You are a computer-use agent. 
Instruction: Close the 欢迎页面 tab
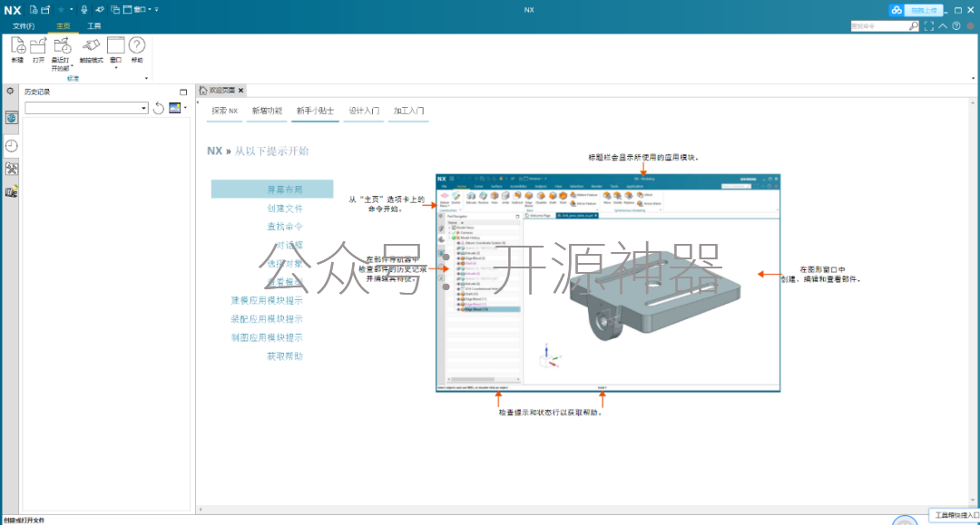[x=241, y=91]
